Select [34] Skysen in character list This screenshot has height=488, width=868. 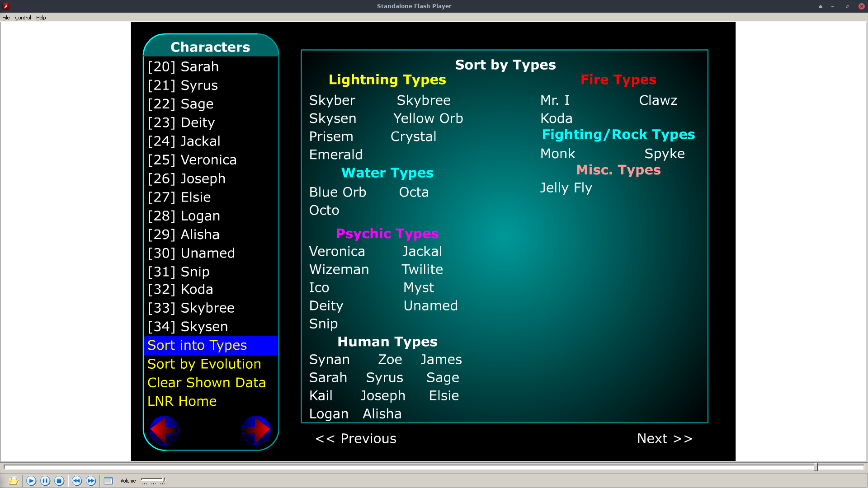coord(188,326)
